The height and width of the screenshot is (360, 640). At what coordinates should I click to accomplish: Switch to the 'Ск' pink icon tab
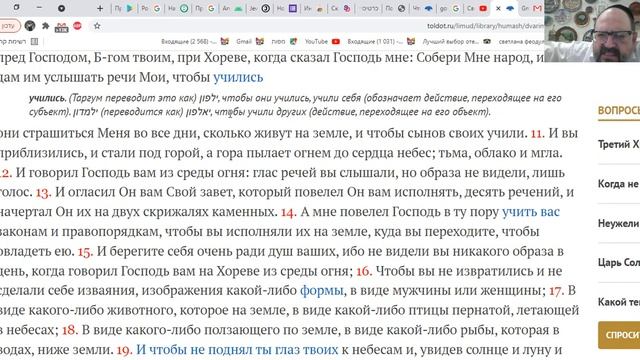[x=341, y=8]
